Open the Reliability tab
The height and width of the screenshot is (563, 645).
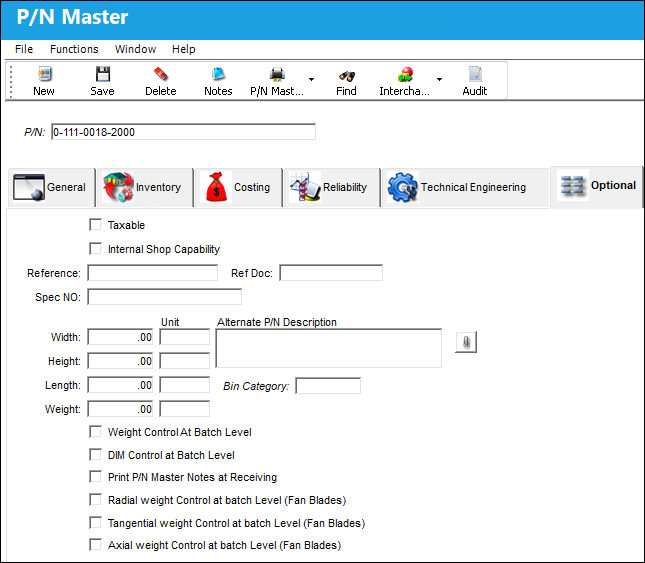332,187
